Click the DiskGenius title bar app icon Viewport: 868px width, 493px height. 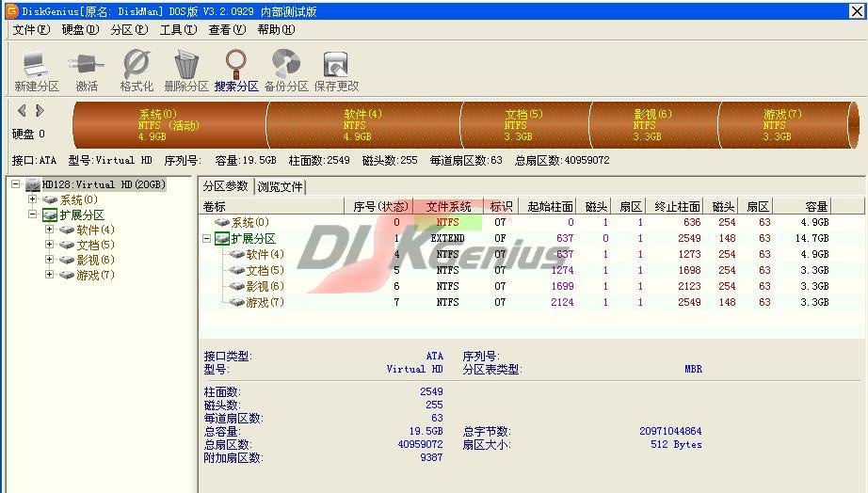click(11, 10)
